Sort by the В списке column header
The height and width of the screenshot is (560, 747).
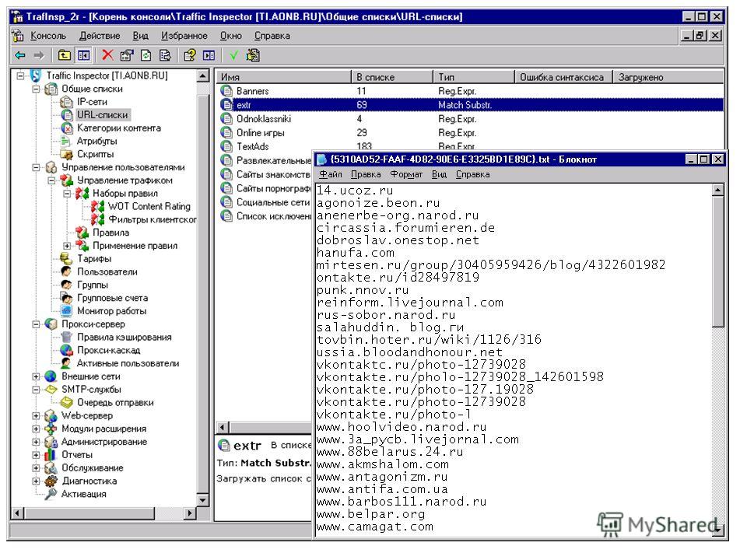tap(392, 77)
